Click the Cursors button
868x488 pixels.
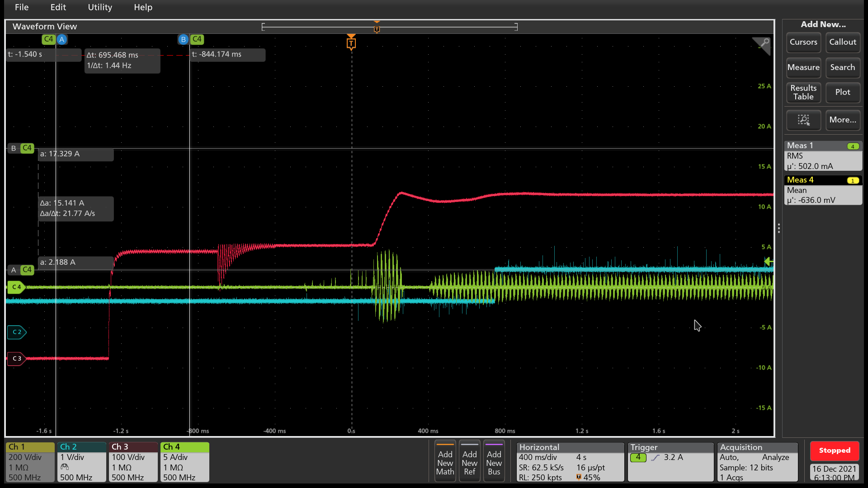[803, 42]
